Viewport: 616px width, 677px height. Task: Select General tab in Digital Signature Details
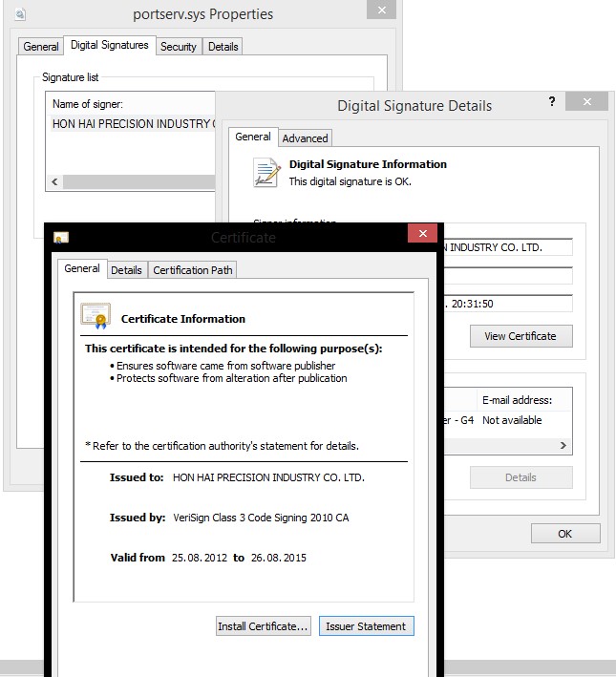pyautogui.click(x=253, y=137)
